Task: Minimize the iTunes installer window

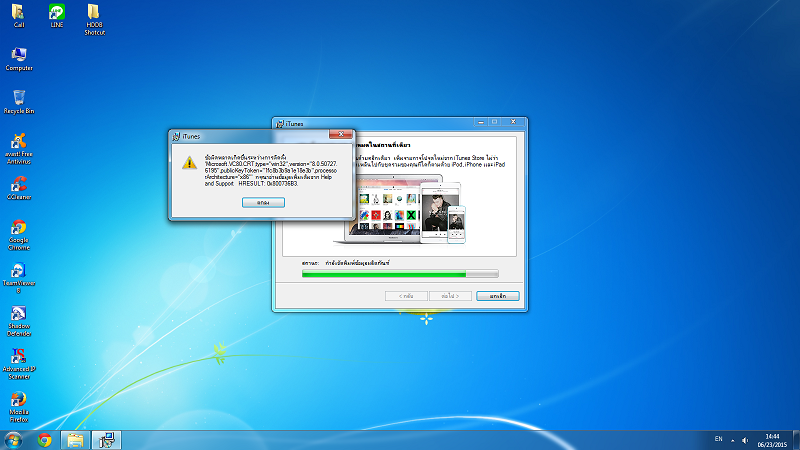Action: click(481, 121)
